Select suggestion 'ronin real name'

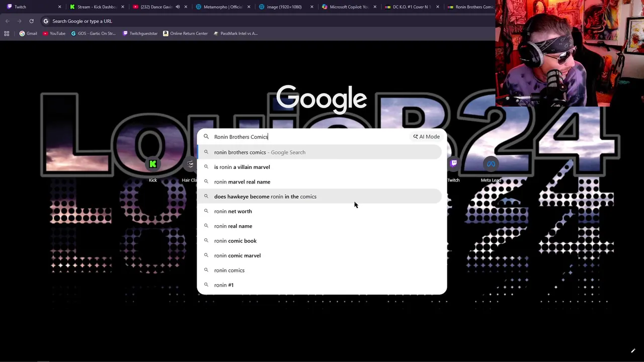click(319, 226)
